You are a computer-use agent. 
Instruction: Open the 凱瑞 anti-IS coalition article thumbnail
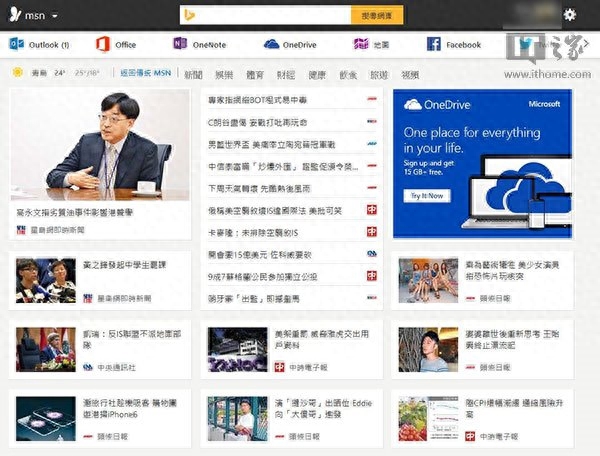tap(46, 350)
